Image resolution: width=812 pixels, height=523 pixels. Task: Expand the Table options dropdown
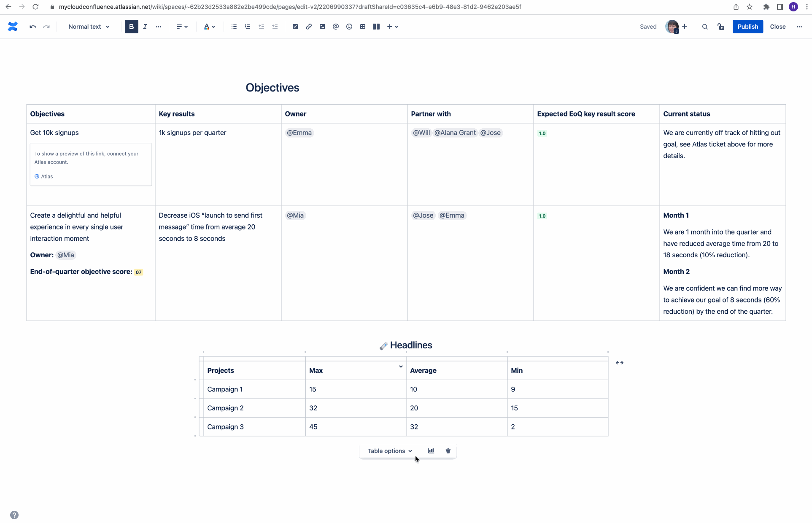[389, 451]
